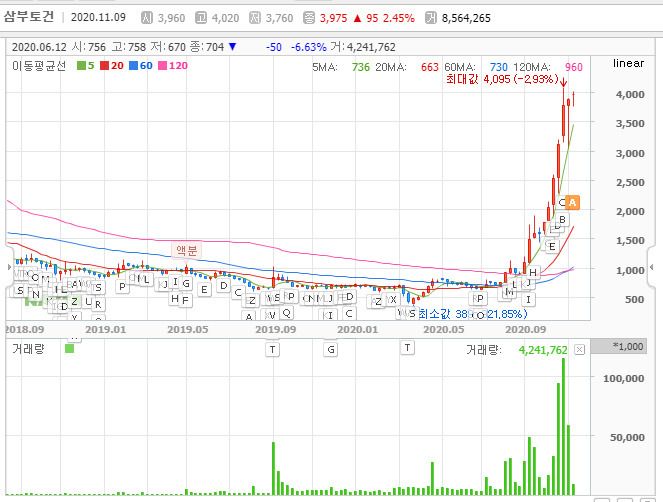
Task: Click the pink 120-day moving average swatch
Action: coord(162,66)
